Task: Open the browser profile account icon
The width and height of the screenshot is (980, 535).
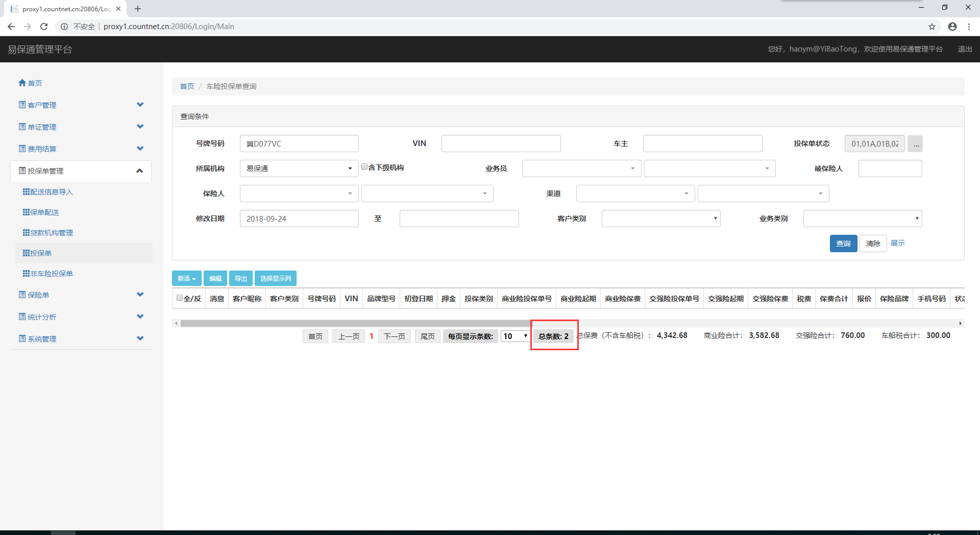Action: tap(952, 27)
